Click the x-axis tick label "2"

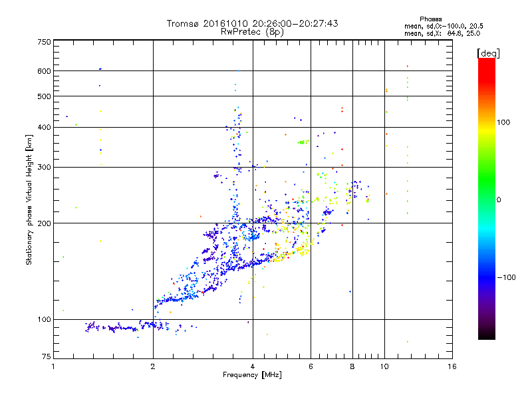coord(153,366)
